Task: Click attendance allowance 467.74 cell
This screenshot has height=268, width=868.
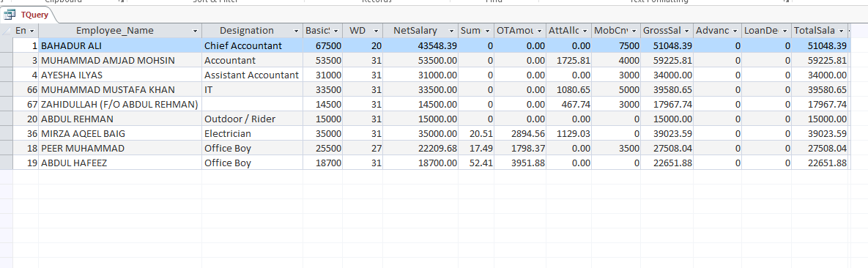Action: pyautogui.click(x=569, y=104)
